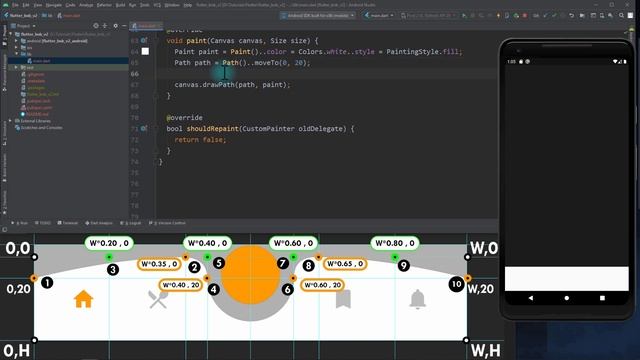The width and height of the screenshot is (640, 360).
Task: Open the device selector dropdown
Action: (318, 16)
